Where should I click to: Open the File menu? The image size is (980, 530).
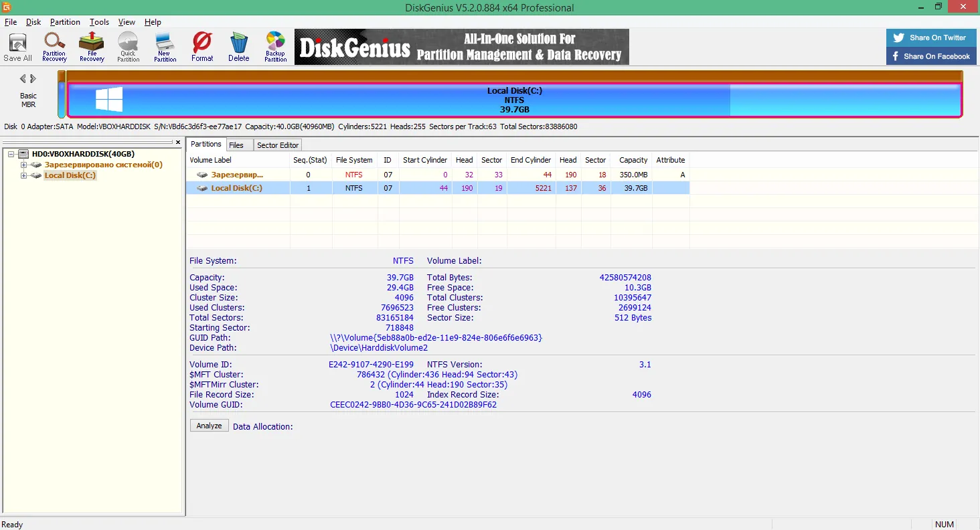tap(11, 22)
